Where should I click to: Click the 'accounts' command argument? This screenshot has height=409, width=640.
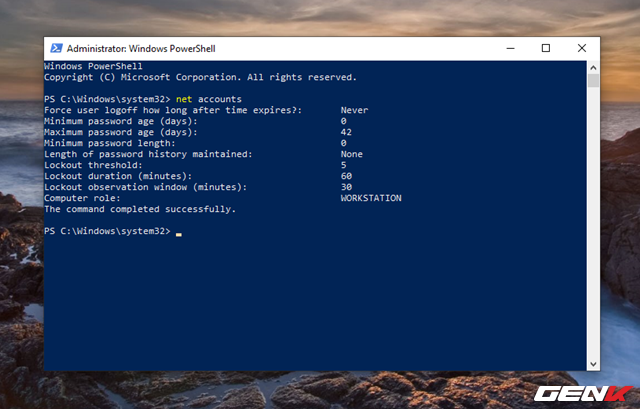click(x=220, y=99)
